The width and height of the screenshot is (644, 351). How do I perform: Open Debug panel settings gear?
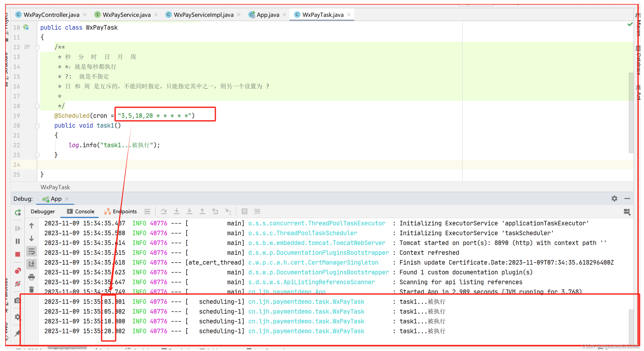[x=614, y=199]
